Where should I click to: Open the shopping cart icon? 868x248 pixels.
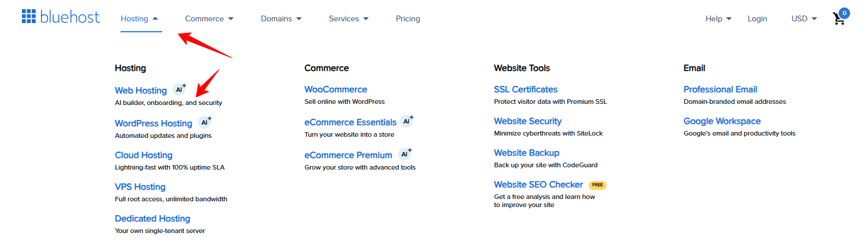pyautogui.click(x=839, y=18)
